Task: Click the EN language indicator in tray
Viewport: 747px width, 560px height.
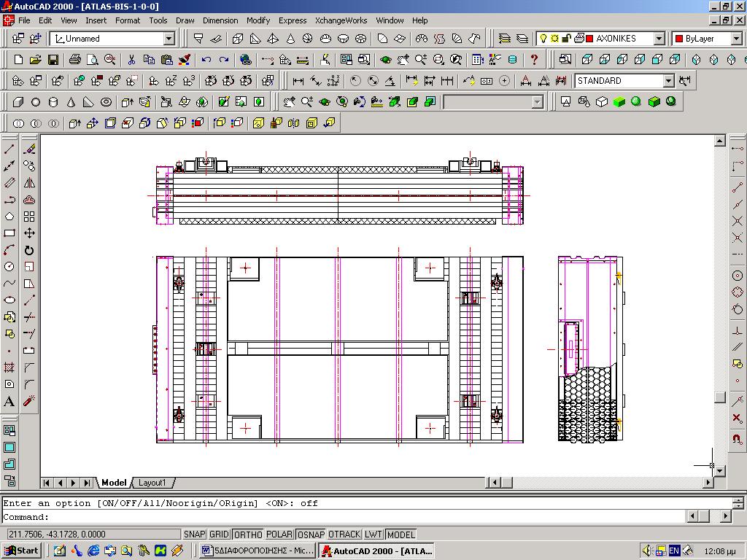Action: coord(674,551)
